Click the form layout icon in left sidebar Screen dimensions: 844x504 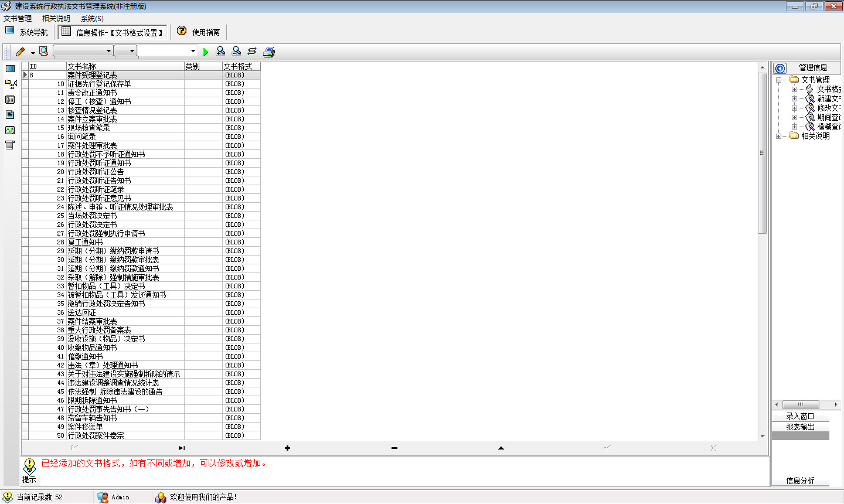point(10,100)
